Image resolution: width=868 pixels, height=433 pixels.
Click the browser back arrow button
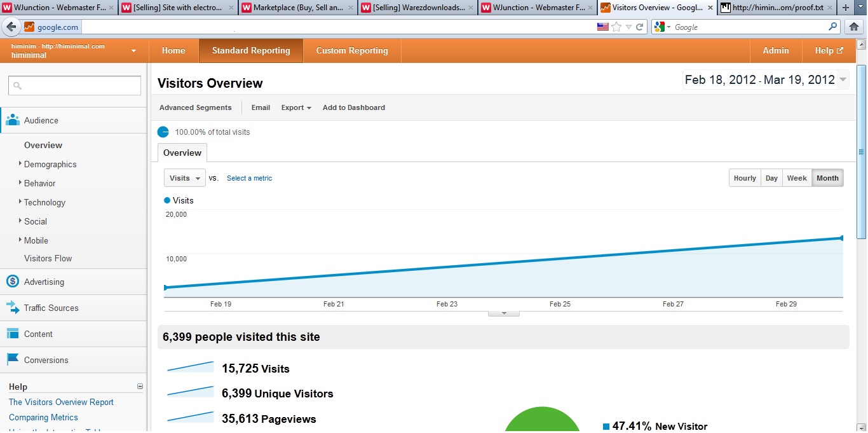(x=11, y=27)
